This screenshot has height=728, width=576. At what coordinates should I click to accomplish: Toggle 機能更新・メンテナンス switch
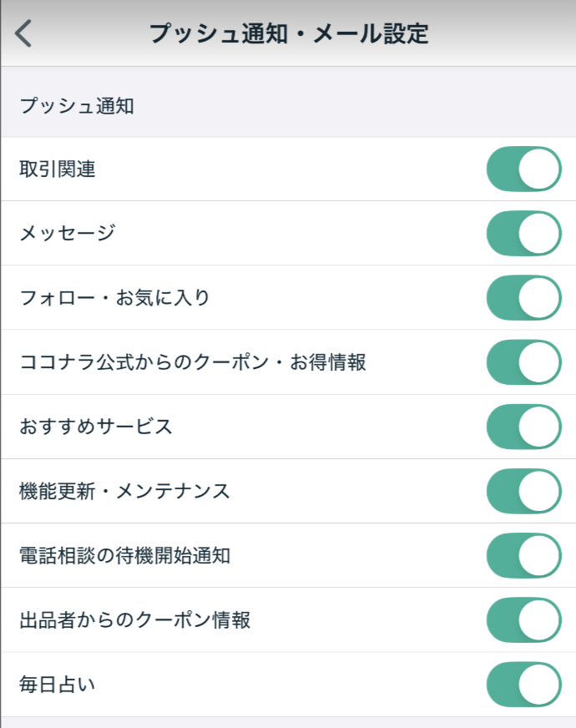[523, 491]
